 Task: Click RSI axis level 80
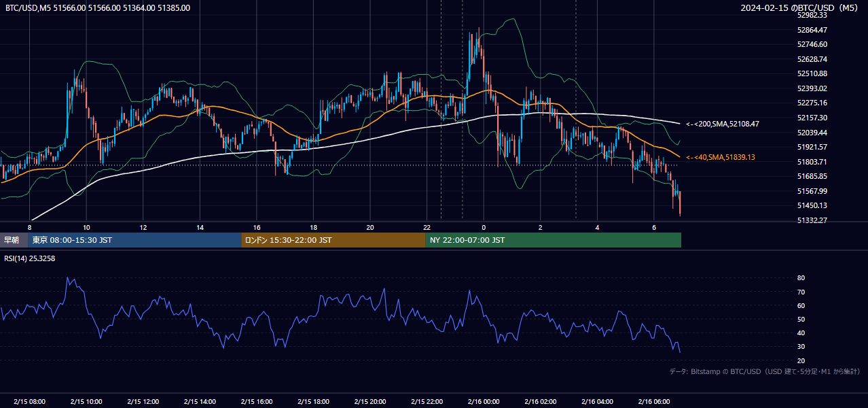point(801,278)
